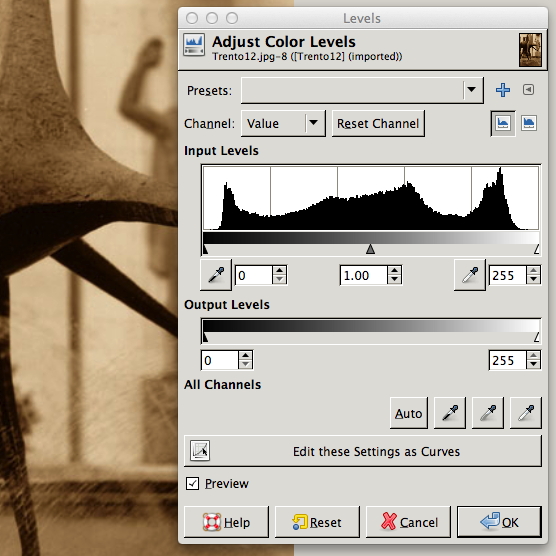556x556 pixels.
Task: Select All Channels white point eyedropper
Action: [x=526, y=413]
